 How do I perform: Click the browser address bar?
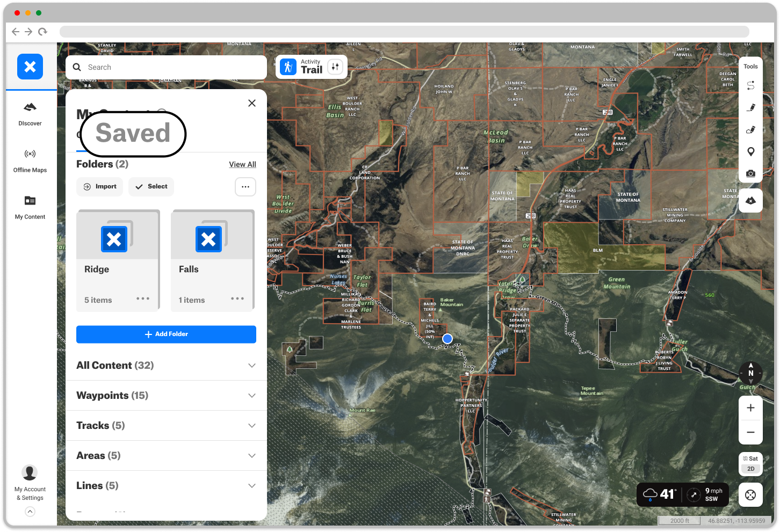(x=404, y=32)
